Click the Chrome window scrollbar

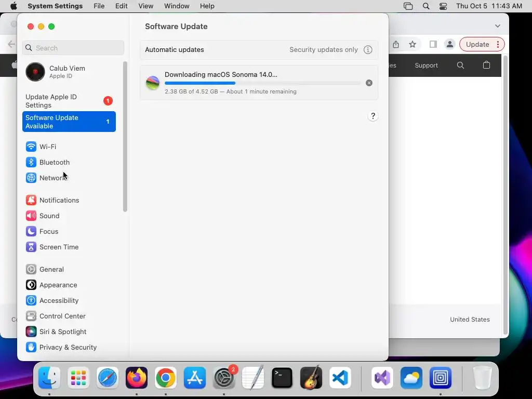[505, 195]
